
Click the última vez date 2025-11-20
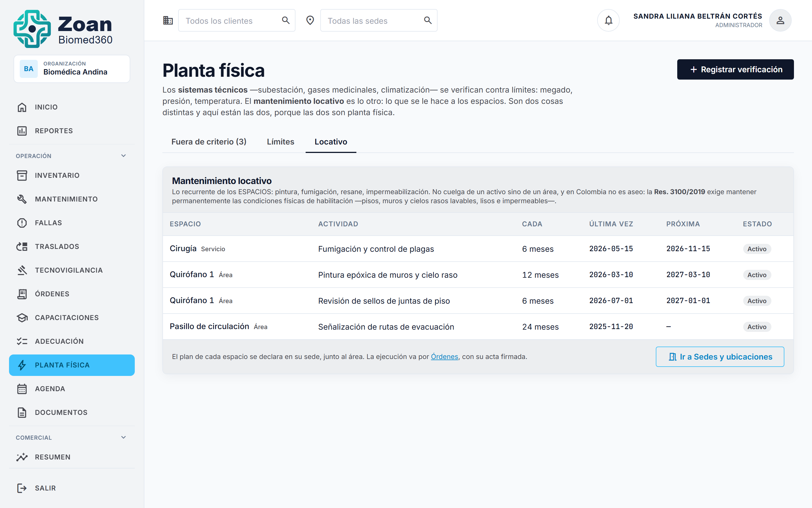click(611, 327)
